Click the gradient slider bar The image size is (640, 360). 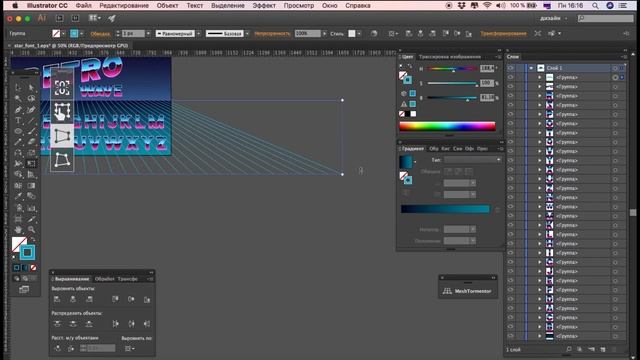point(445,209)
